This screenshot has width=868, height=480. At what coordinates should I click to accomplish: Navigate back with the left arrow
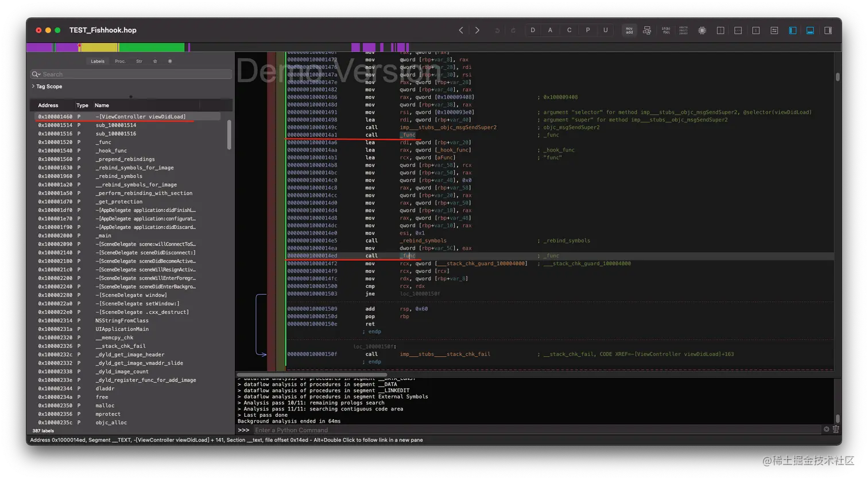(460, 30)
